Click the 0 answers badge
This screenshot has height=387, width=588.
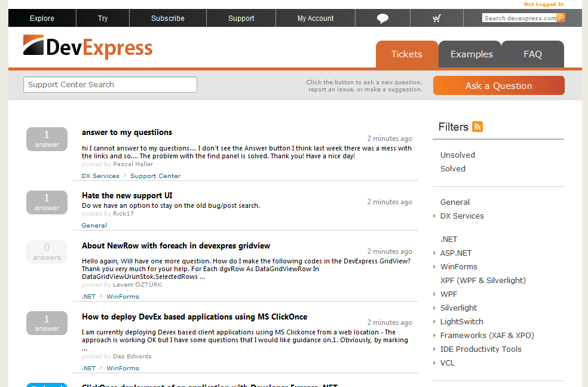click(47, 252)
